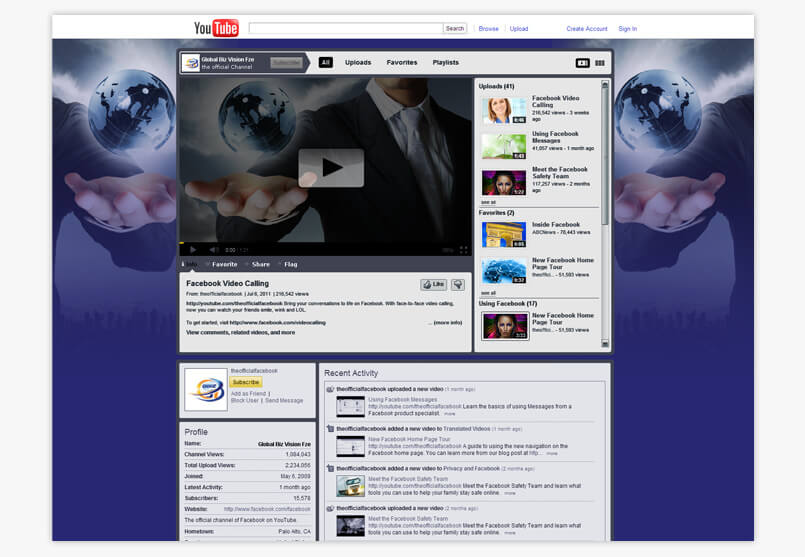Click the Recent Activity heading

click(351, 373)
